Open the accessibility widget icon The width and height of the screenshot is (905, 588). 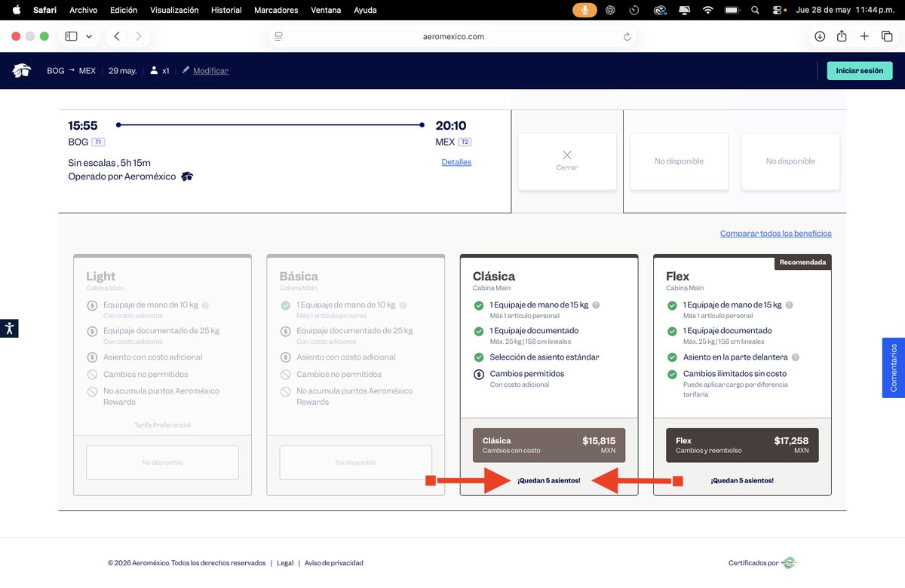pos(9,328)
